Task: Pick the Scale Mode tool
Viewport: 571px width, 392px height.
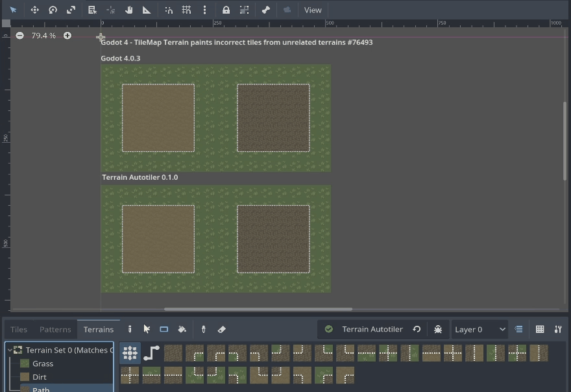Action: [71, 10]
